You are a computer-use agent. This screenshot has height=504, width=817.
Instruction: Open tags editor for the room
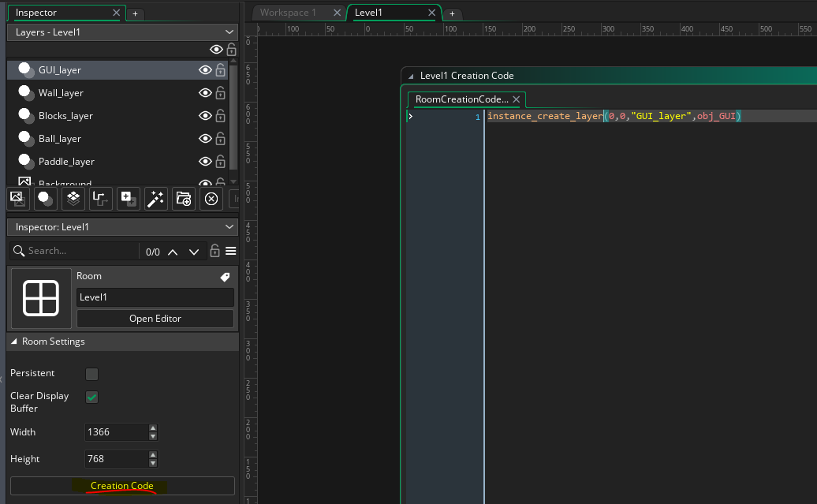[x=225, y=277]
